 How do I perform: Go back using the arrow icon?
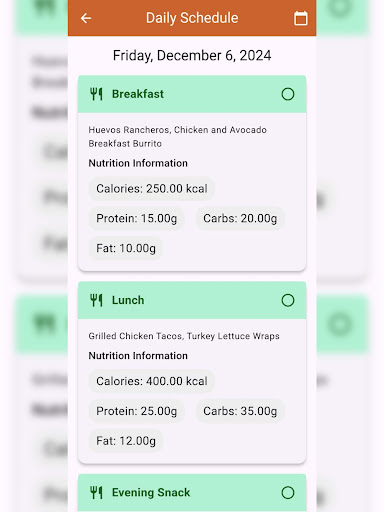[x=86, y=18]
